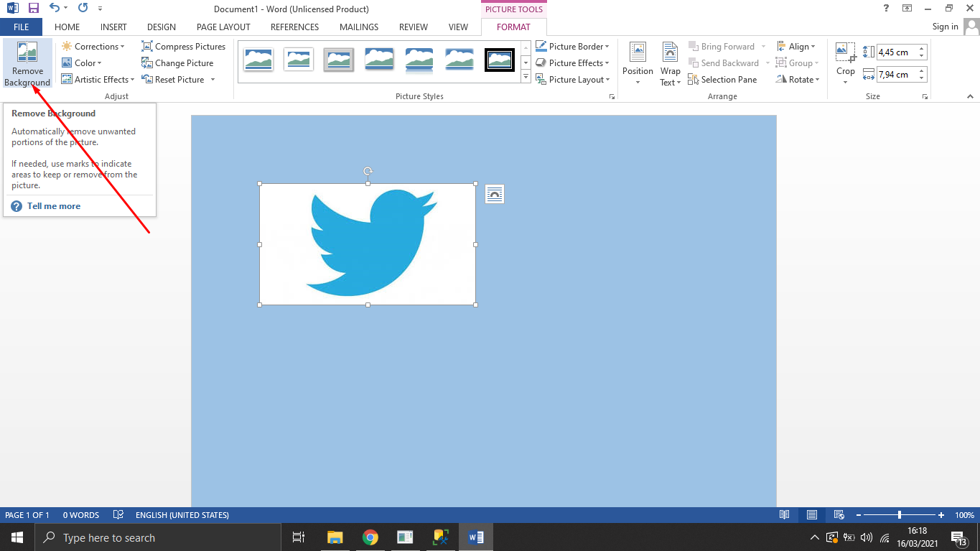
Task: Click Compress Pictures
Action: [x=183, y=47]
